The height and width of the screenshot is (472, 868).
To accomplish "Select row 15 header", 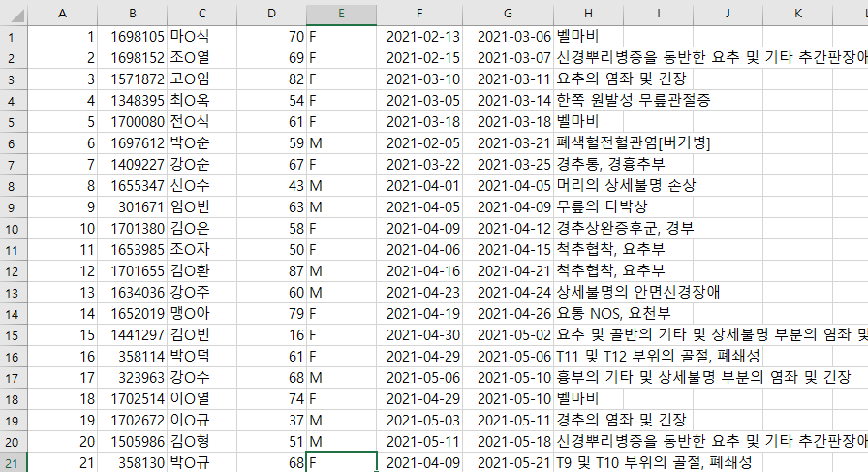I will [x=14, y=335].
